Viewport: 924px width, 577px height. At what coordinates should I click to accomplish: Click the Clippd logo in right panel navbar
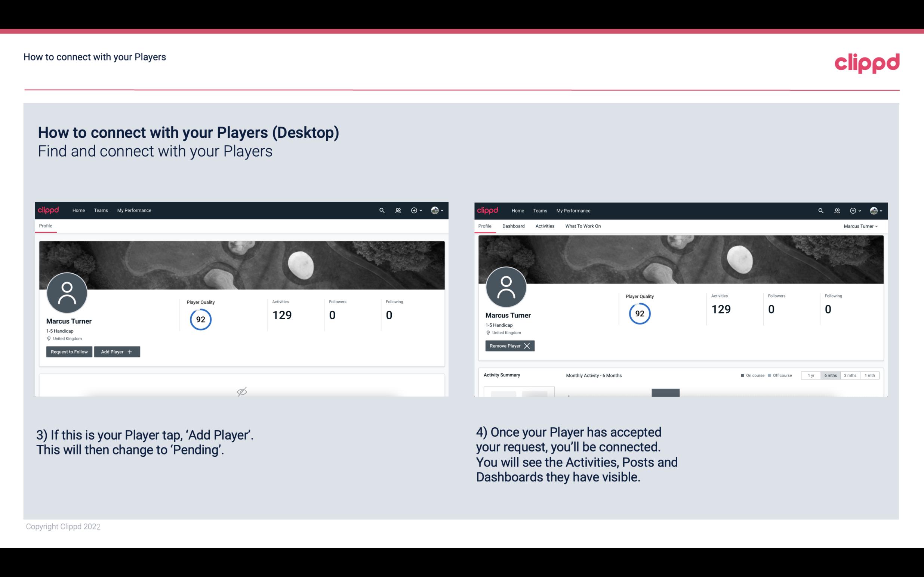(489, 211)
